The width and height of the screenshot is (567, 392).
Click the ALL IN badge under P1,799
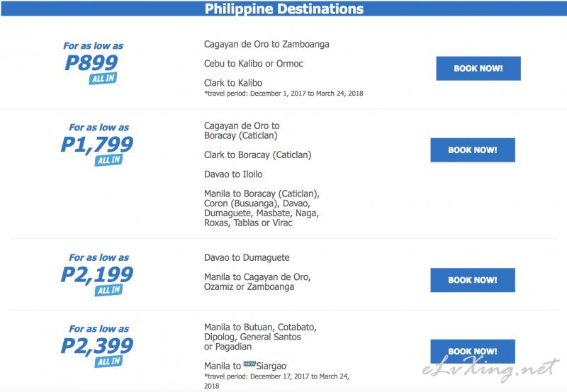point(108,160)
